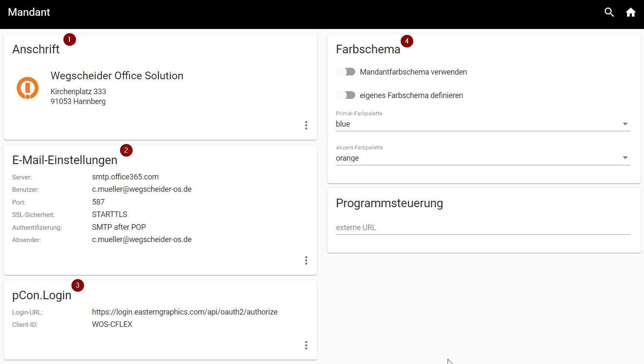Click the Authentifizierung: label
644x364 pixels.
pos(37,228)
